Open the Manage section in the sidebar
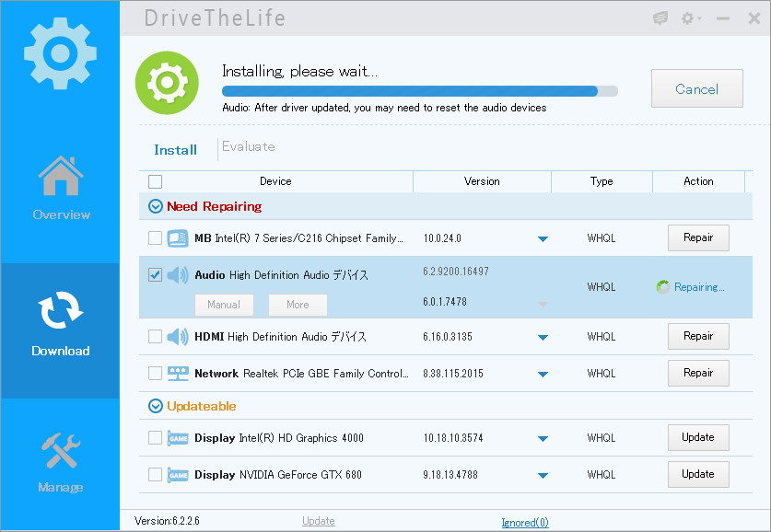 coord(60,465)
